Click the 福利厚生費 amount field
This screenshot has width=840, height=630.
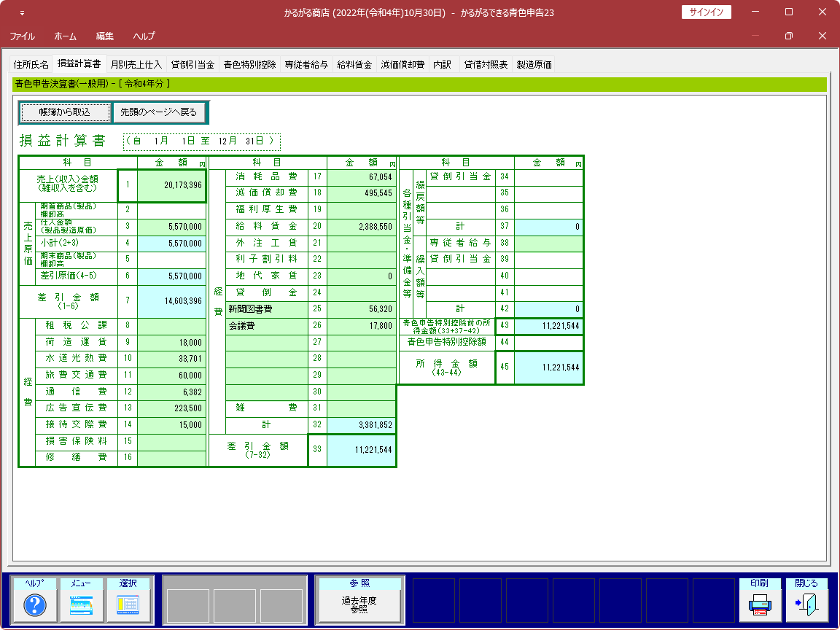click(362, 210)
